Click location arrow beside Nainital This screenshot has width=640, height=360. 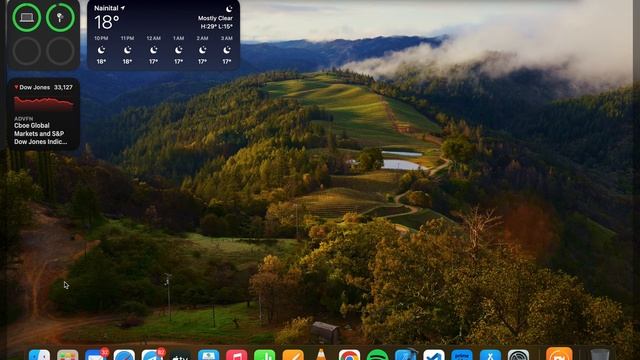(123, 8)
